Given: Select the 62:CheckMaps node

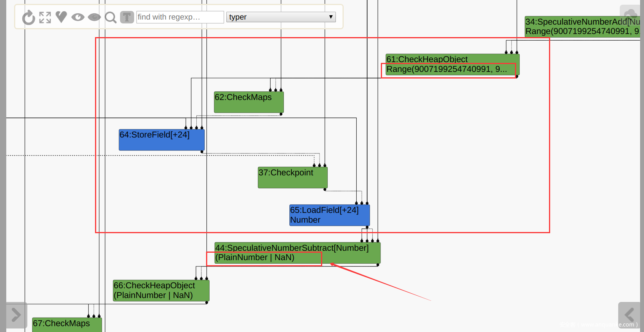Looking at the screenshot, I should 249,102.
